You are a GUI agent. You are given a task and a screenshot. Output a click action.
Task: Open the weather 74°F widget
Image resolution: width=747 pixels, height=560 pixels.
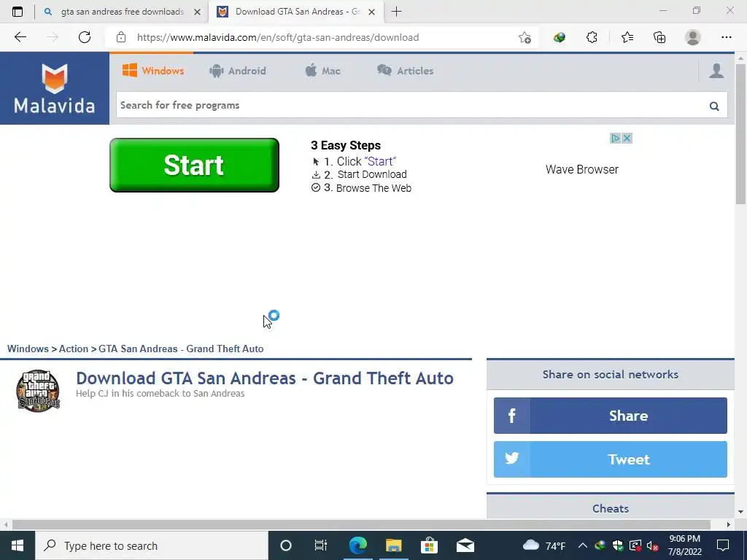click(x=544, y=545)
